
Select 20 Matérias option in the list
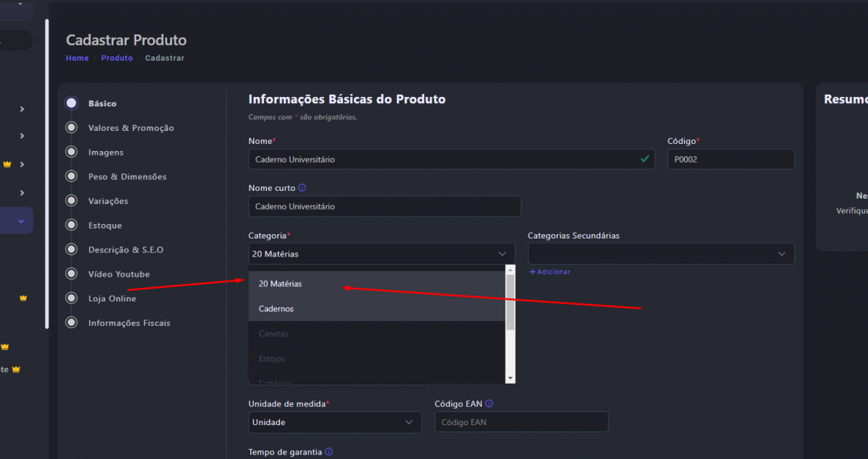(x=281, y=284)
